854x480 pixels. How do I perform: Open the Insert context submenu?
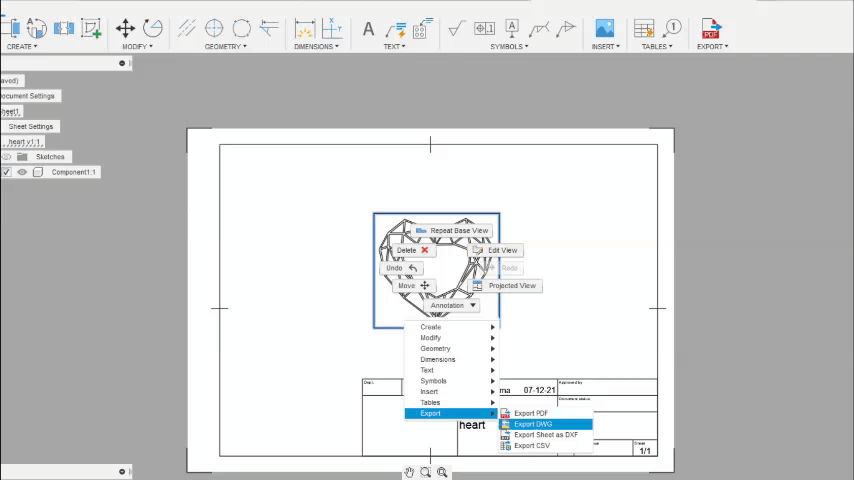(x=452, y=392)
